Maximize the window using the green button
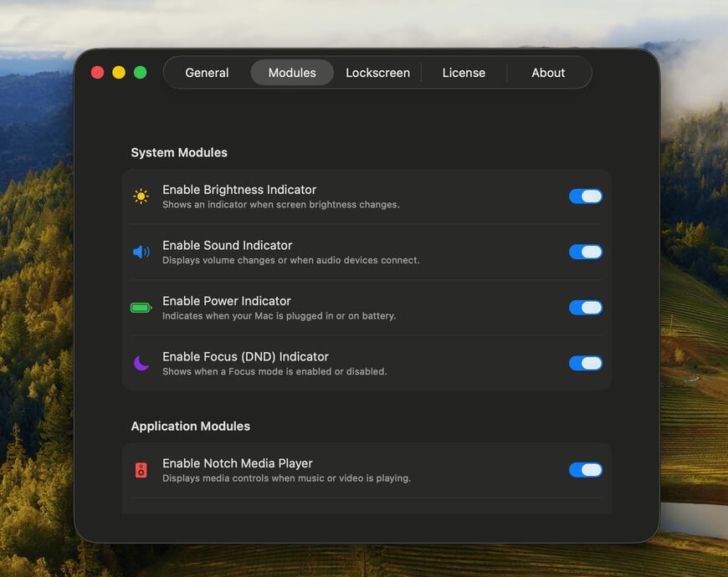Screen dimensions: 728x577 (x=141, y=73)
